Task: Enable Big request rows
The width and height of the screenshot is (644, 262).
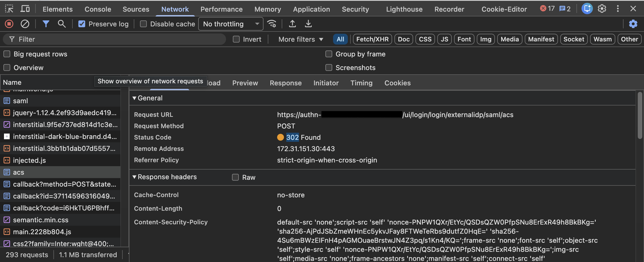Action: coord(7,54)
